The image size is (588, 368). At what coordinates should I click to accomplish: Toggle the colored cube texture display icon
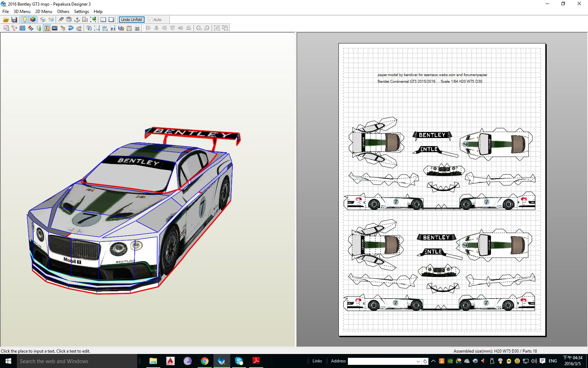[33, 20]
